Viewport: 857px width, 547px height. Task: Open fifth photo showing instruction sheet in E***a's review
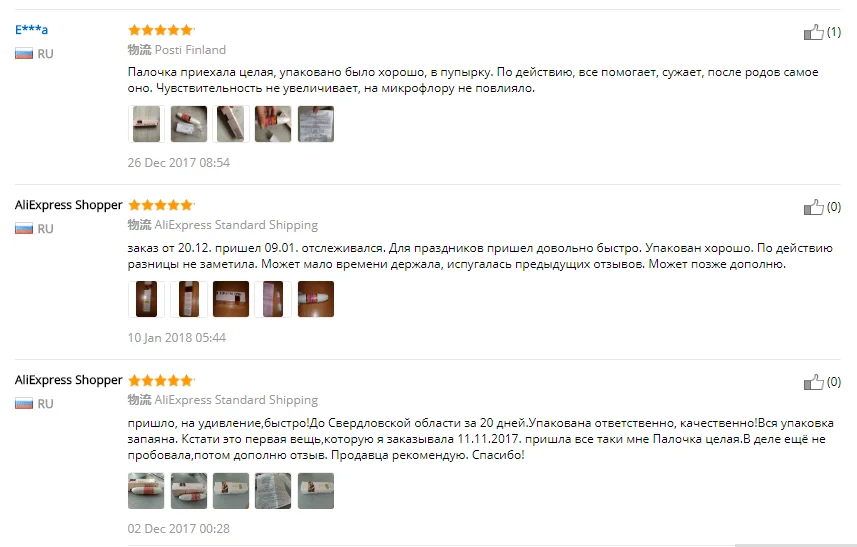pos(316,124)
